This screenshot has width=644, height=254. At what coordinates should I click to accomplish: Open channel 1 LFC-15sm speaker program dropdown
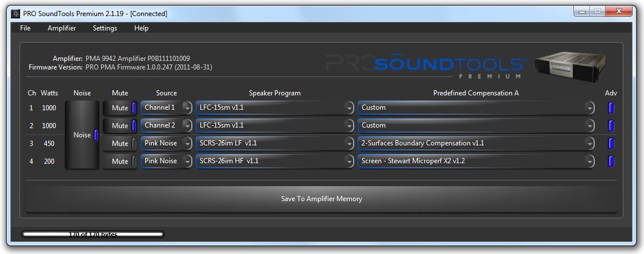coord(275,107)
